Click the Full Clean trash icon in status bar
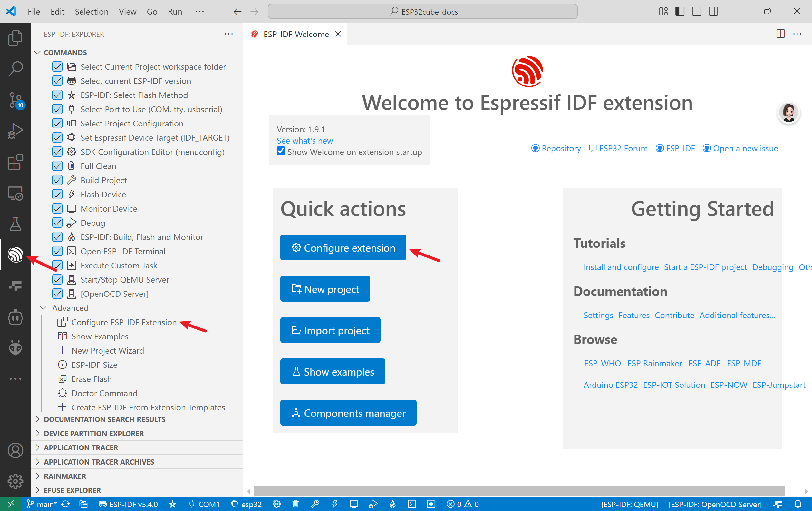The image size is (812, 511). (296, 504)
